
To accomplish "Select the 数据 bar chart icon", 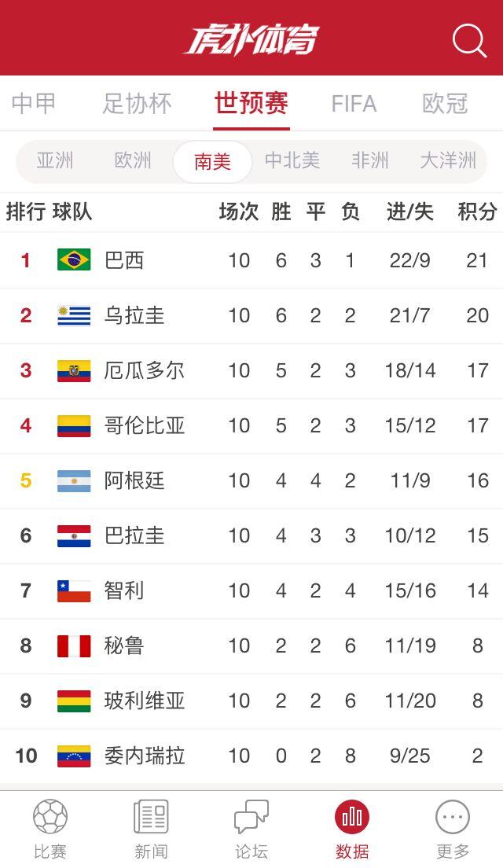I will 352,817.
